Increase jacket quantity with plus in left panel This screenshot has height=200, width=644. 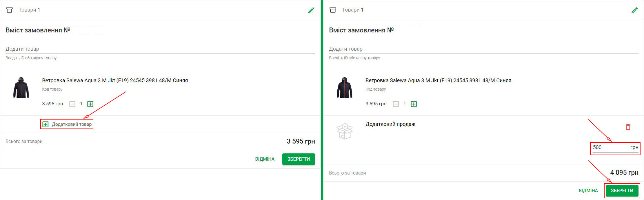(x=90, y=104)
